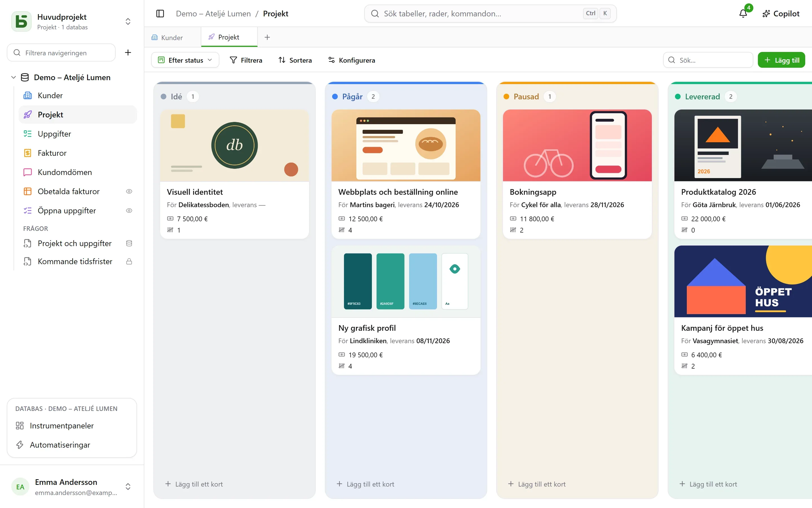
Task: Toggle visibility eye for Obetalda fakturor
Action: 129,191
